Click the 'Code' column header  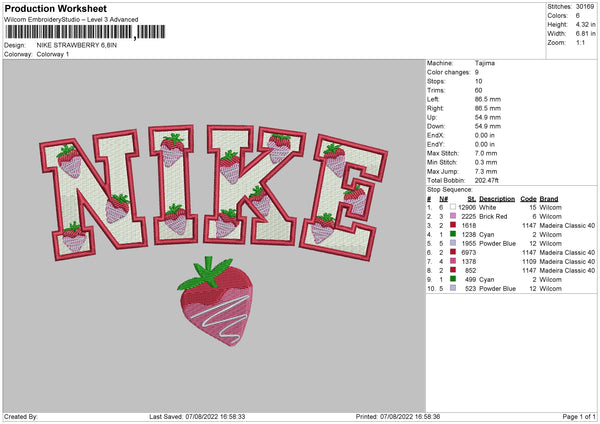[x=528, y=199]
